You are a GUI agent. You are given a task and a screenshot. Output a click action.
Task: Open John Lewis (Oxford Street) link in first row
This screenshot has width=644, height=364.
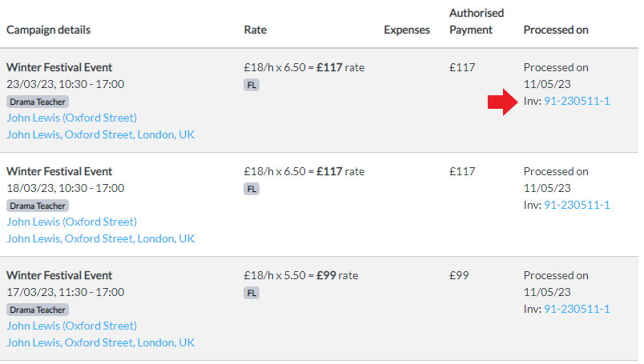[x=71, y=118]
